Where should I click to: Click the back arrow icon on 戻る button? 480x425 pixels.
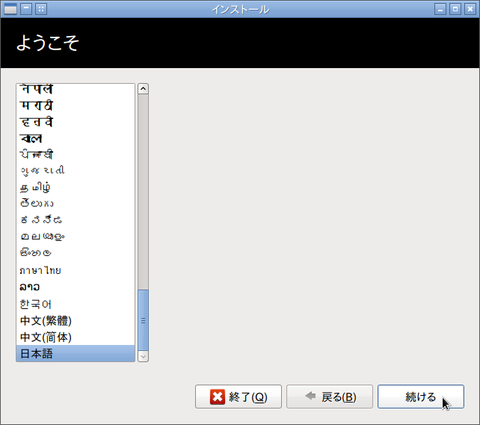[310, 396]
